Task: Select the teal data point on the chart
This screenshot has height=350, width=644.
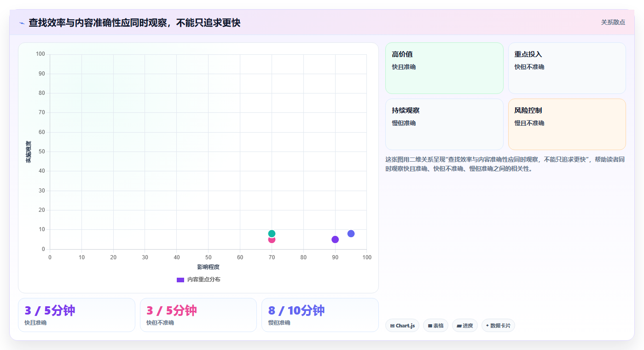Action: coord(272,233)
